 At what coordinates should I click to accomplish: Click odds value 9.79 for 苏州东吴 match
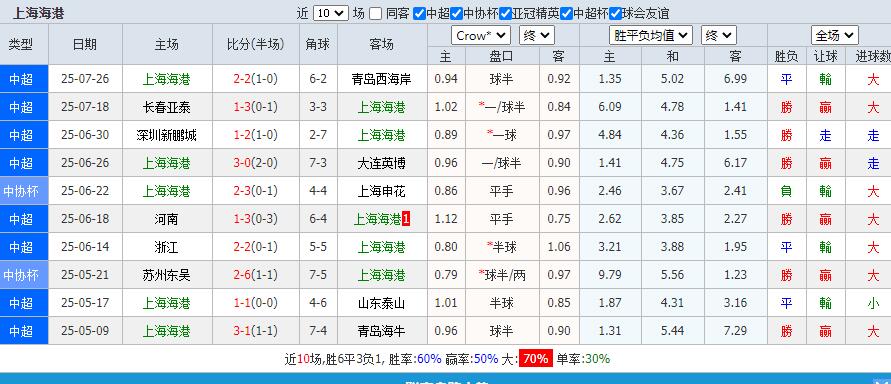610,275
